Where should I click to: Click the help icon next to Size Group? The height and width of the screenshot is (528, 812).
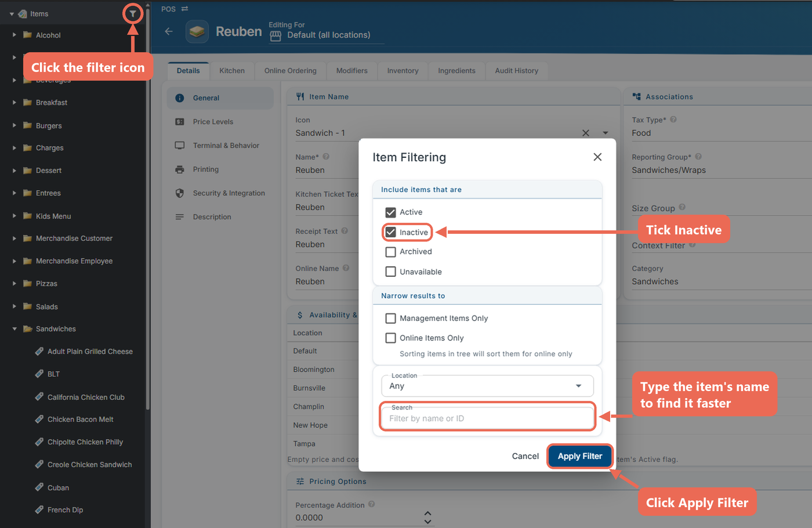pos(682,207)
